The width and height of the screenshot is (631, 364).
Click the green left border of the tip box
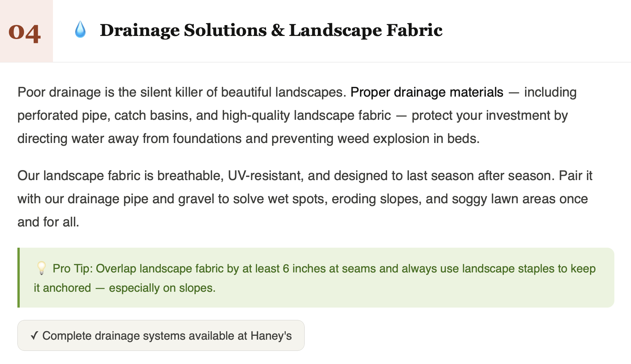coord(19,277)
